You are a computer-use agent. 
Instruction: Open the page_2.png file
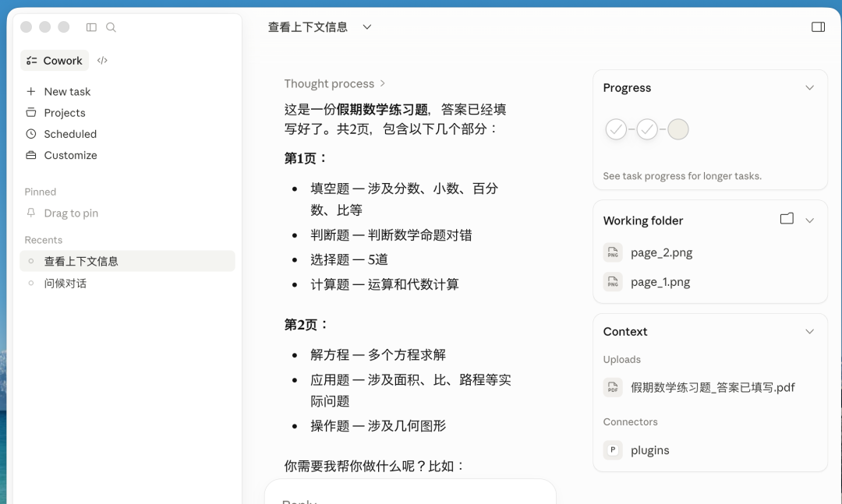(x=661, y=252)
